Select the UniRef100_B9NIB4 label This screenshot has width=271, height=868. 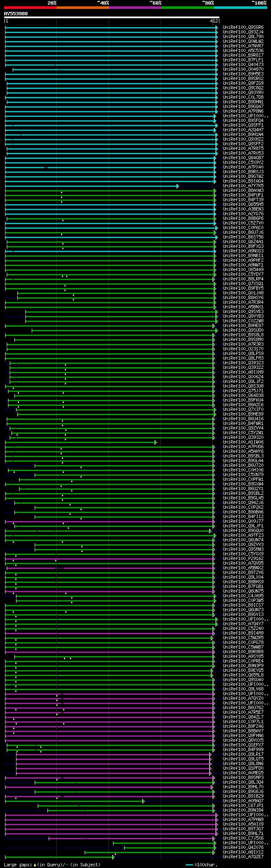243,810
